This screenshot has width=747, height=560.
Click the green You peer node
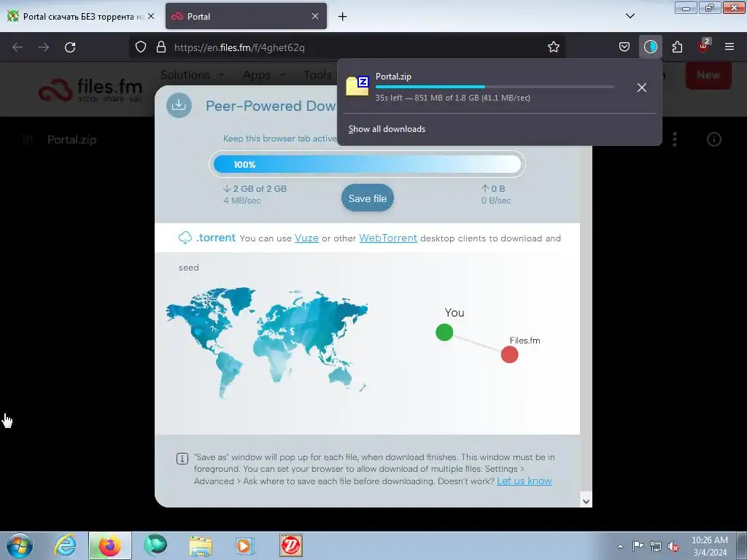click(444, 332)
